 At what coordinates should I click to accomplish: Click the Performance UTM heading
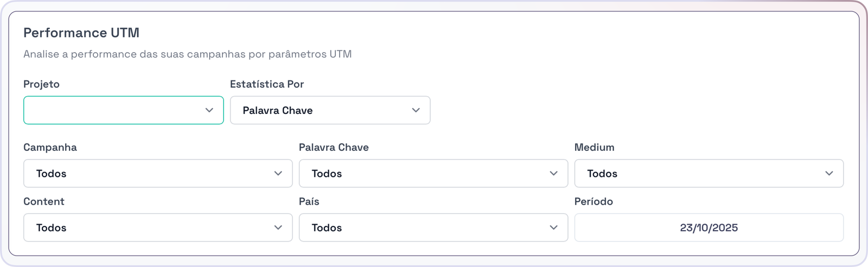tap(81, 33)
